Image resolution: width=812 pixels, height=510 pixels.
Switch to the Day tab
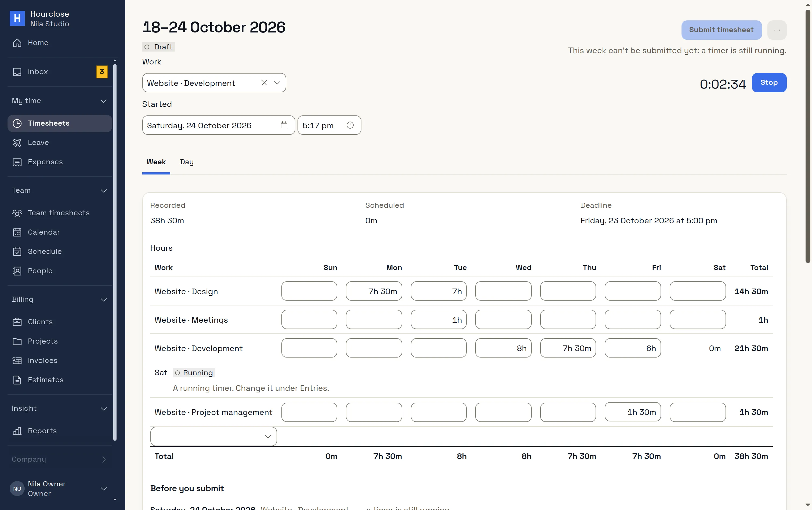pyautogui.click(x=187, y=162)
